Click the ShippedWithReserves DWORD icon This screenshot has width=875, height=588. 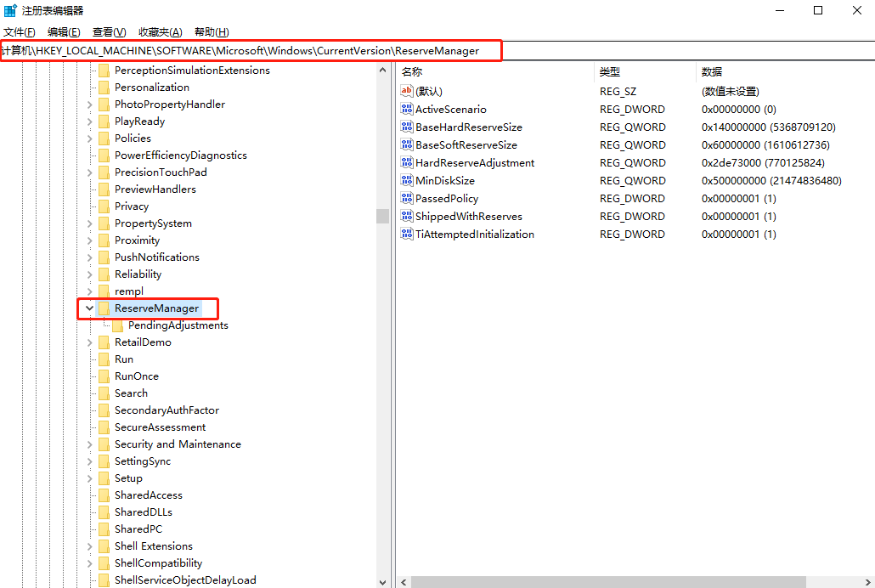click(407, 216)
